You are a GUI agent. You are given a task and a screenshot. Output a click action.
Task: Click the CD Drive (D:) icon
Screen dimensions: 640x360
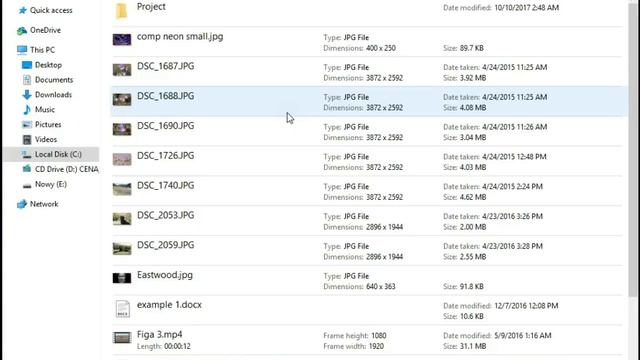pos(27,169)
